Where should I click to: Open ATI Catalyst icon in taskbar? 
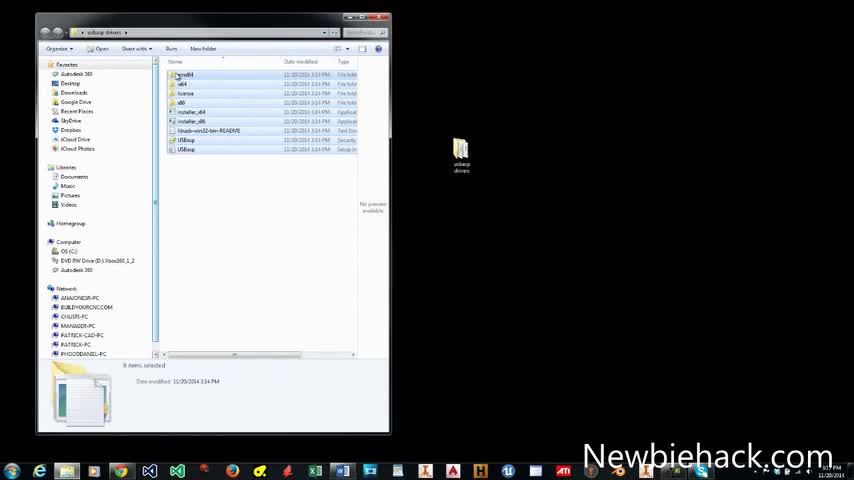[563, 471]
